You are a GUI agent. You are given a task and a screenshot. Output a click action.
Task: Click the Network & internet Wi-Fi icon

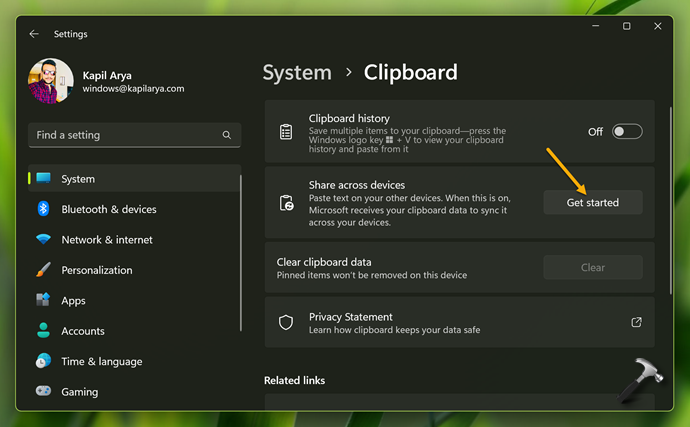(43, 240)
